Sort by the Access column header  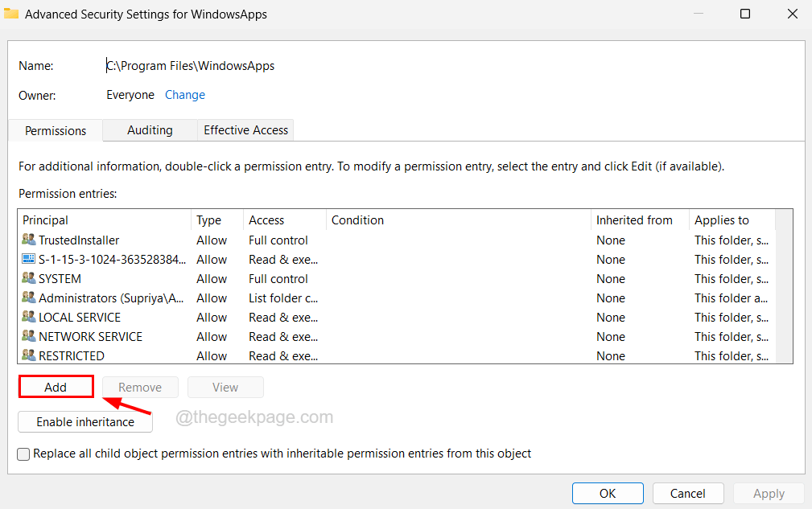click(285, 220)
